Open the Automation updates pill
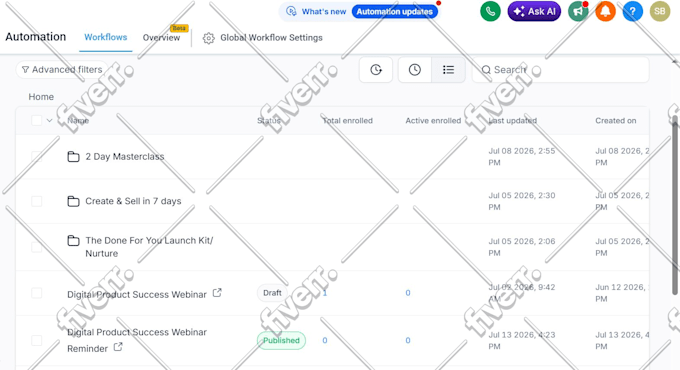The image size is (680, 370). pyautogui.click(x=395, y=12)
